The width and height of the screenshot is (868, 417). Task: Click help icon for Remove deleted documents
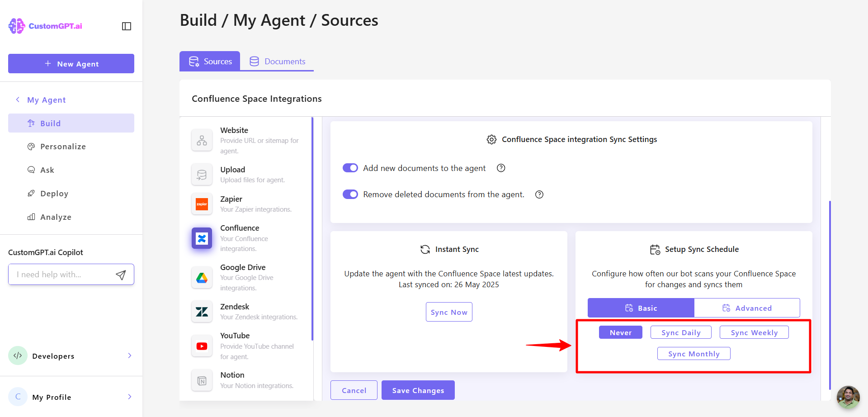[x=539, y=194]
